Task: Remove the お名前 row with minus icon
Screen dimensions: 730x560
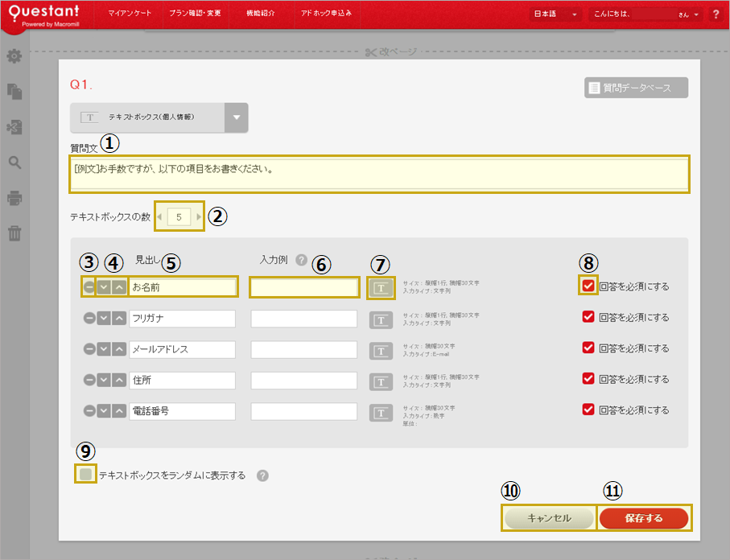Action: [88, 287]
